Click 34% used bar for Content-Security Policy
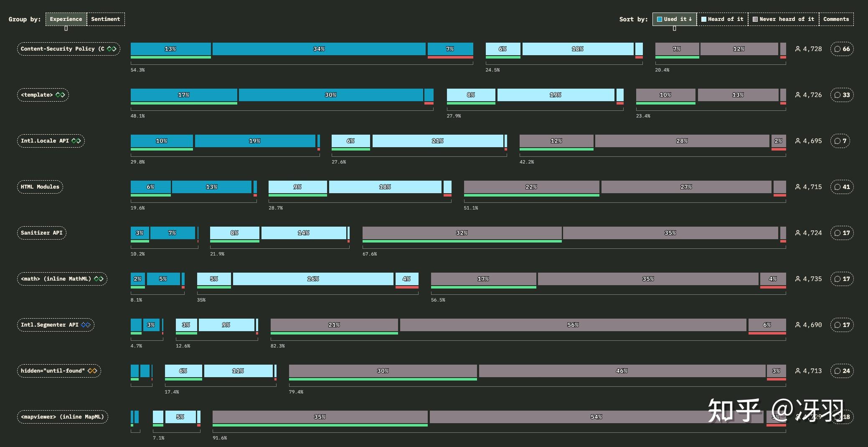Screen dimensions: 868x447 319,49
